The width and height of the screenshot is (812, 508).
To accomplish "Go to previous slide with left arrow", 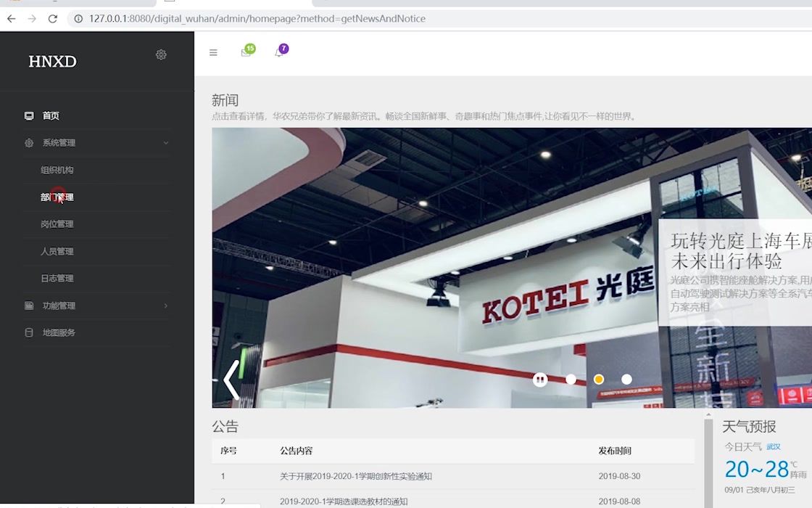I will coord(231,379).
